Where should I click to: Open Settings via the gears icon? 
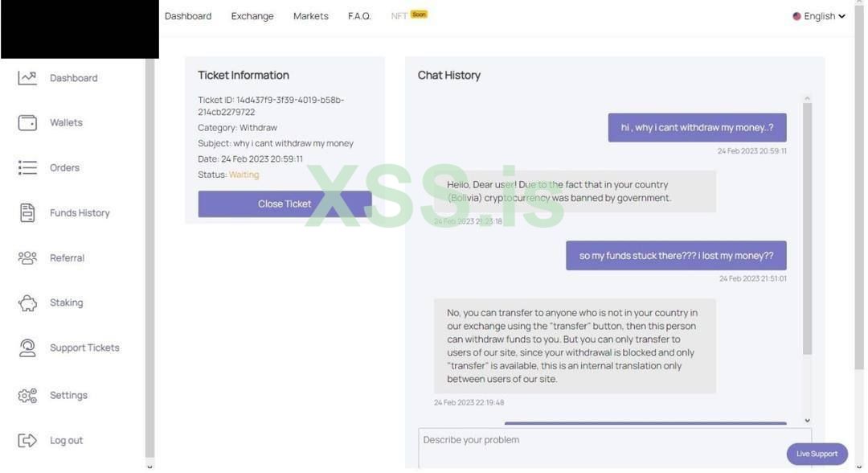[27, 395]
